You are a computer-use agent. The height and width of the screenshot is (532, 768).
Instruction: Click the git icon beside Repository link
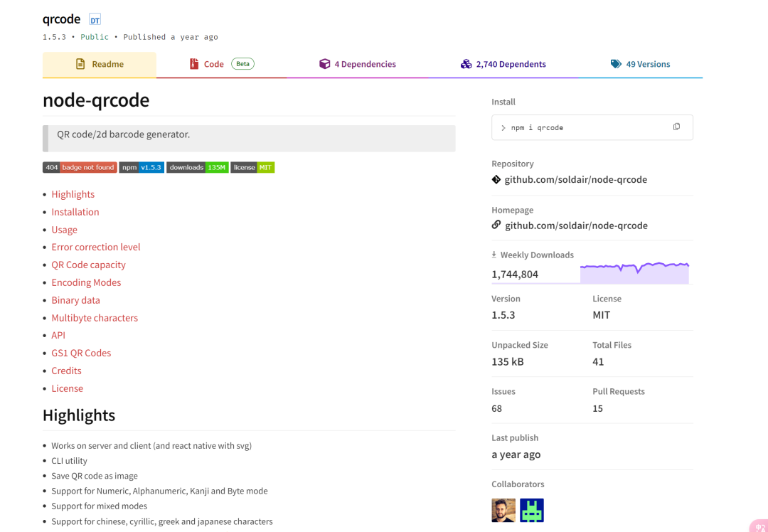point(496,179)
